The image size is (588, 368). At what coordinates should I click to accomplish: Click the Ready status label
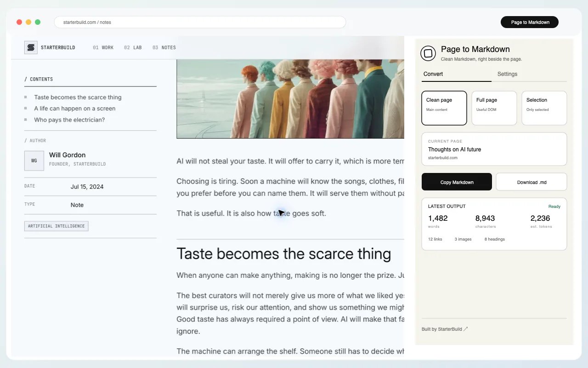coord(554,207)
